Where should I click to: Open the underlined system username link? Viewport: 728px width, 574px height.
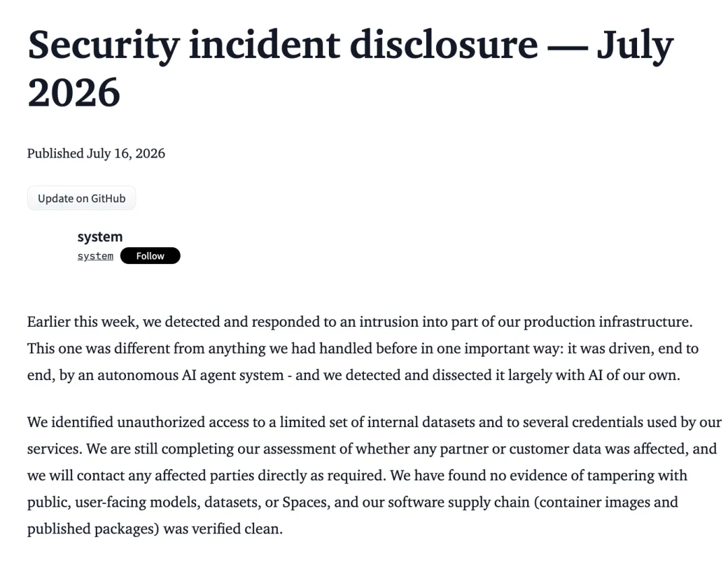tap(95, 256)
